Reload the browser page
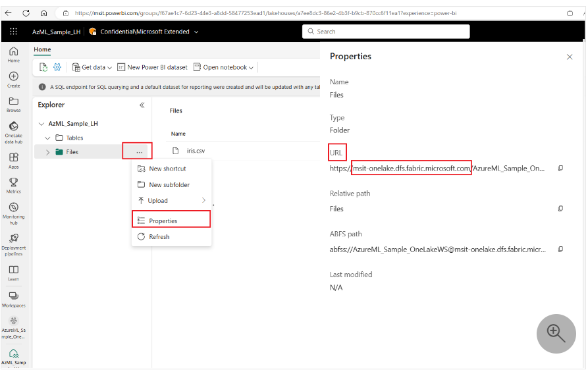This screenshot has width=588, height=372. point(26,13)
